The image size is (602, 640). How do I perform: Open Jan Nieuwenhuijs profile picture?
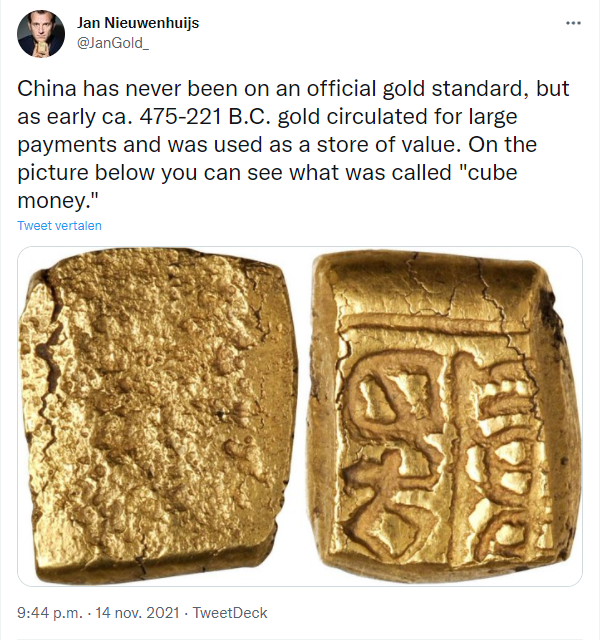41,34
